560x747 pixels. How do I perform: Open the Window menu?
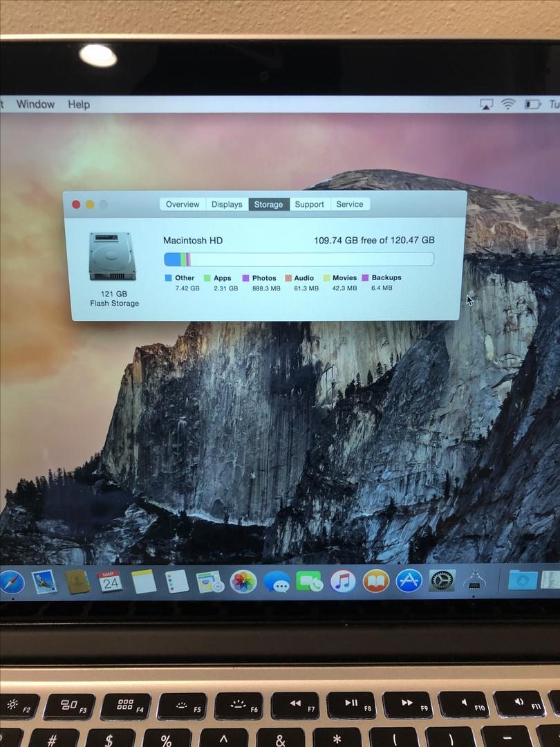click(36, 104)
